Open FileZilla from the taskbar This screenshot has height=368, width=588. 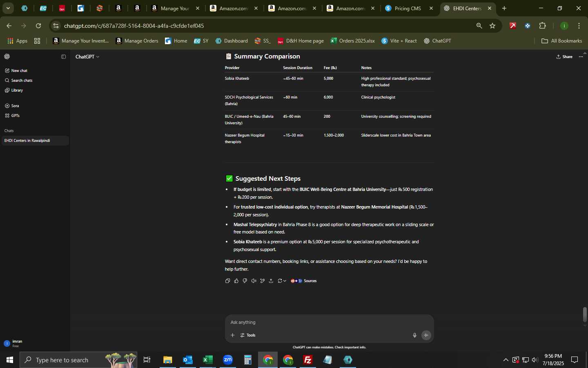point(308,360)
